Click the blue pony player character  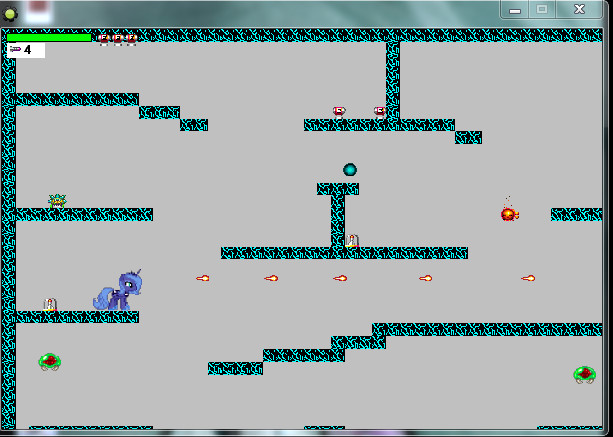[x=118, y=290]
